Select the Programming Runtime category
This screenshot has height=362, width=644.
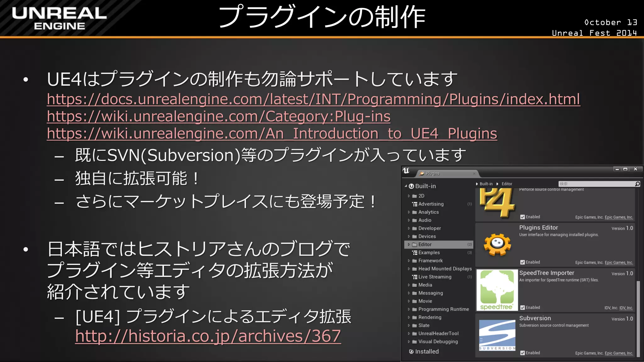(439, 309)
